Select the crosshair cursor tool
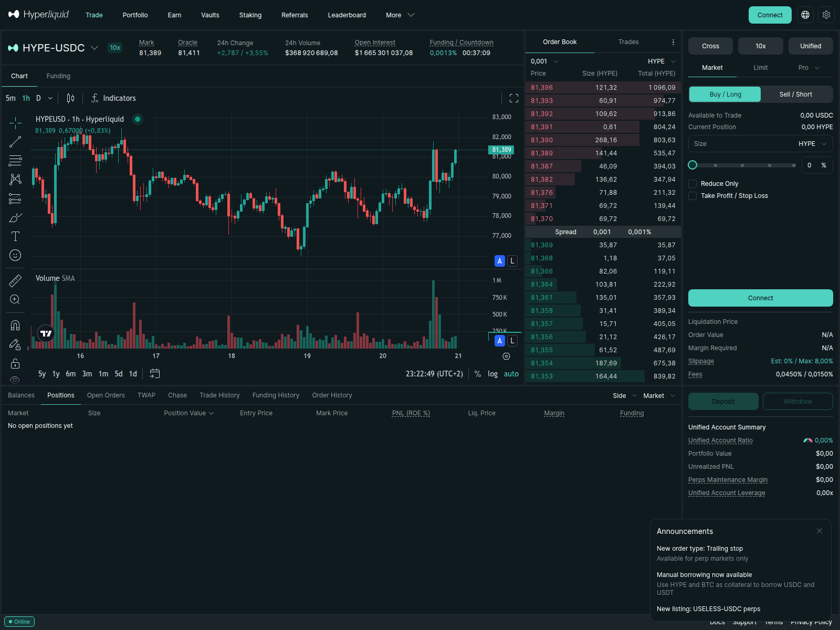This screenshot has width=840, height=630. click(x=15, y=123)
